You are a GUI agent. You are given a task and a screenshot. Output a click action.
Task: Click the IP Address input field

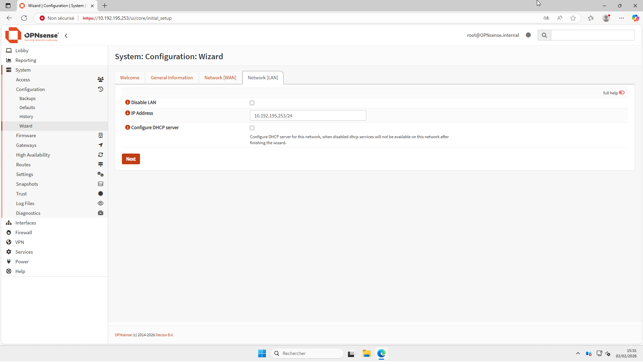tap(308, 116)
